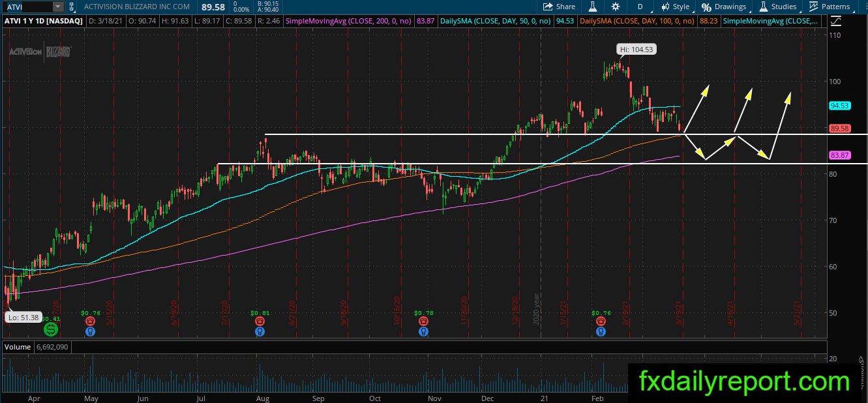The height and width of the screenshot is (403, 868).
Task: Click the 89.58 last price in top bar
Action: pyautogui.click(x=213, y=7)
